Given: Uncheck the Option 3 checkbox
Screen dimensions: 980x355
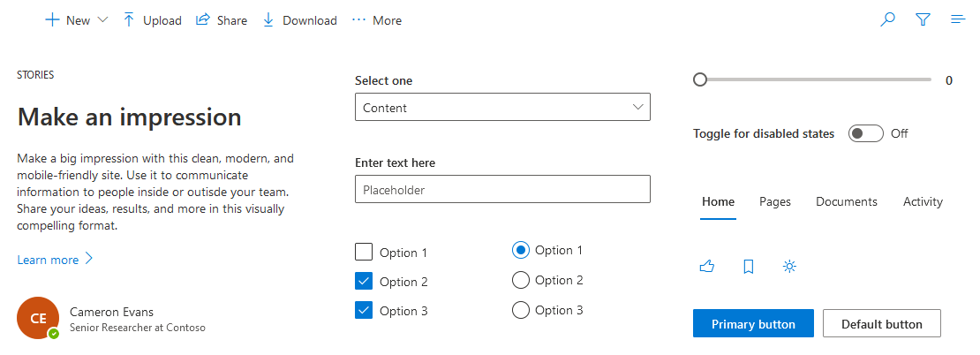Looking at the screenshot, I should coord(364,311).
